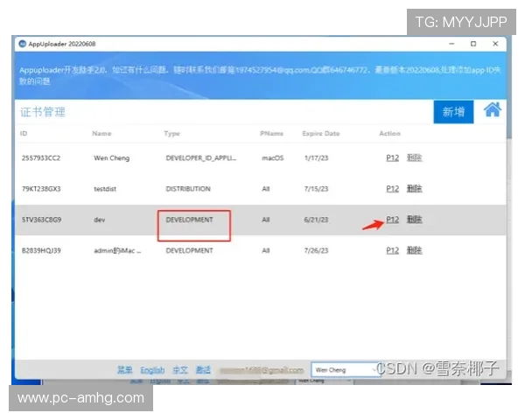This screenshot has width=525, height=420.
Task: Click the expire date 7/15/23
Action: pos(316,189)
